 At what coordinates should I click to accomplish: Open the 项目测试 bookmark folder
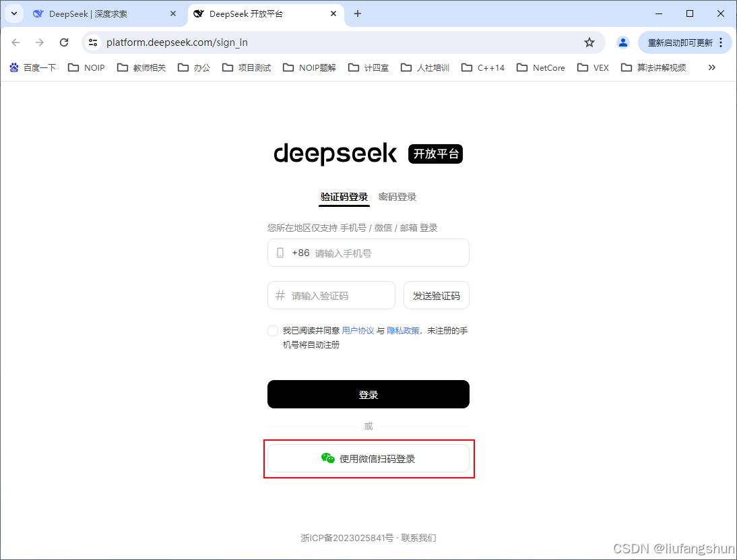(x=247, y=67)
